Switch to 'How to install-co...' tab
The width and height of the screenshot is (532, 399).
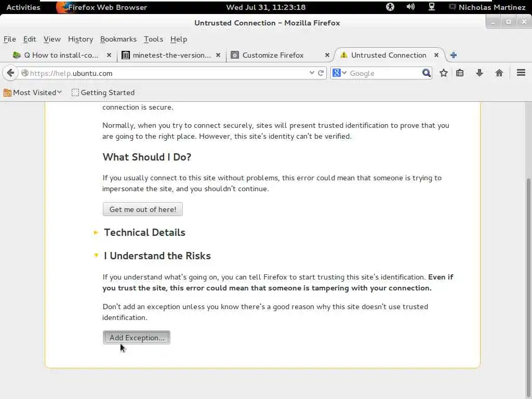pos(61,55)
